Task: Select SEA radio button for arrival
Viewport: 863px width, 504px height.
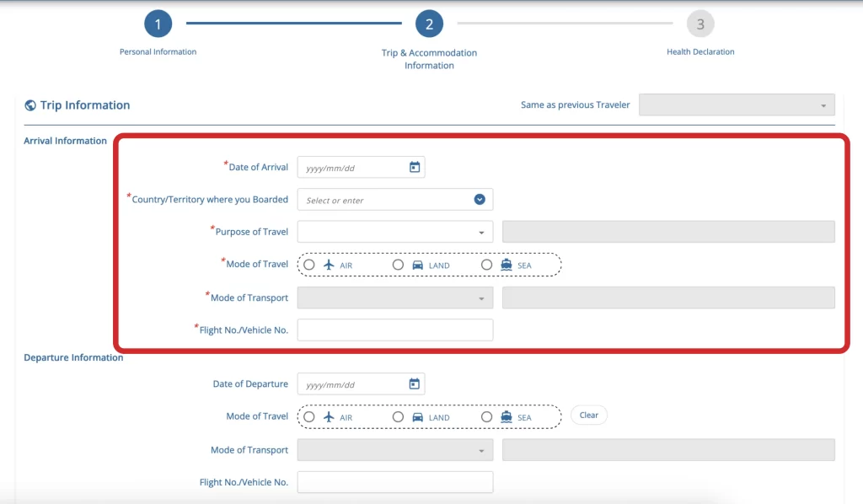Action: coord(486,265)
